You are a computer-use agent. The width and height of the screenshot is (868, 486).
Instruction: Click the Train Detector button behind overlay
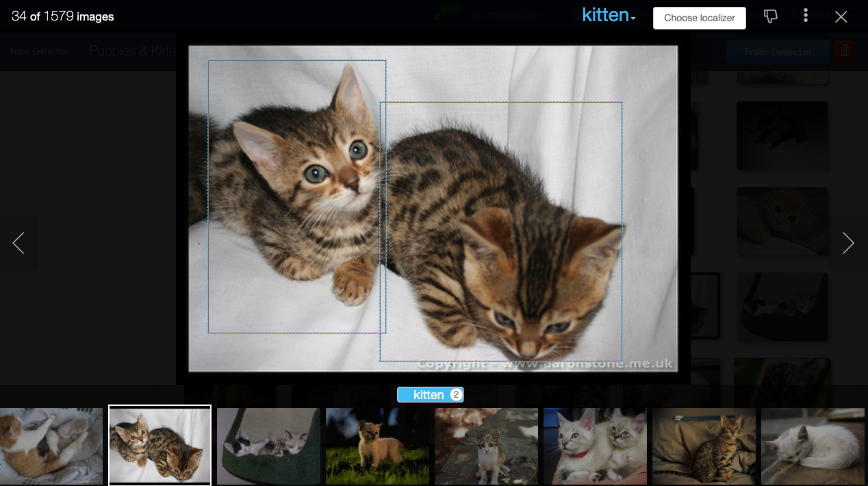tap(778, 51)
